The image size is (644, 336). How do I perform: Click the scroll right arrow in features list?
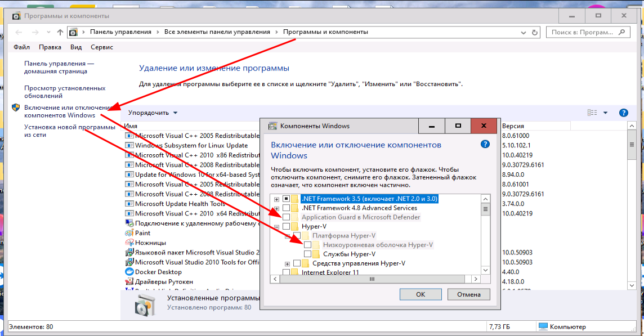point(476,279)
